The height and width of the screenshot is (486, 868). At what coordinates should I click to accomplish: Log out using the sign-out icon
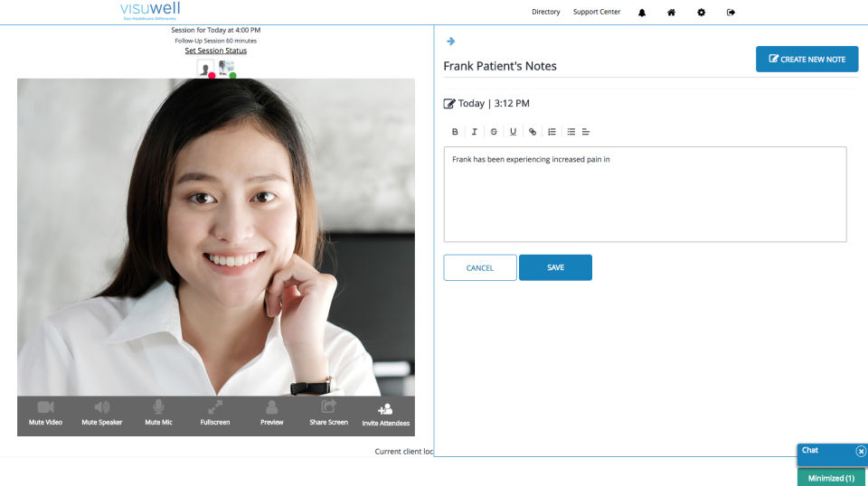click(x=731, y=12)
